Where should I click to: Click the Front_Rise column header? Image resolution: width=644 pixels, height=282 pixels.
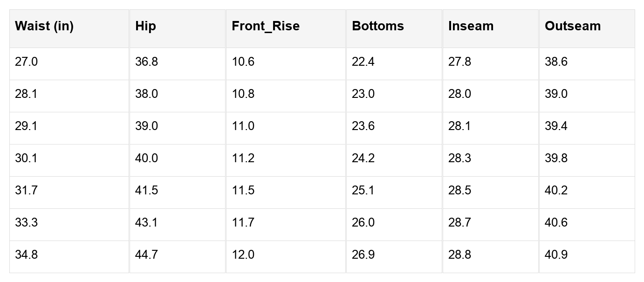point(266,26)
